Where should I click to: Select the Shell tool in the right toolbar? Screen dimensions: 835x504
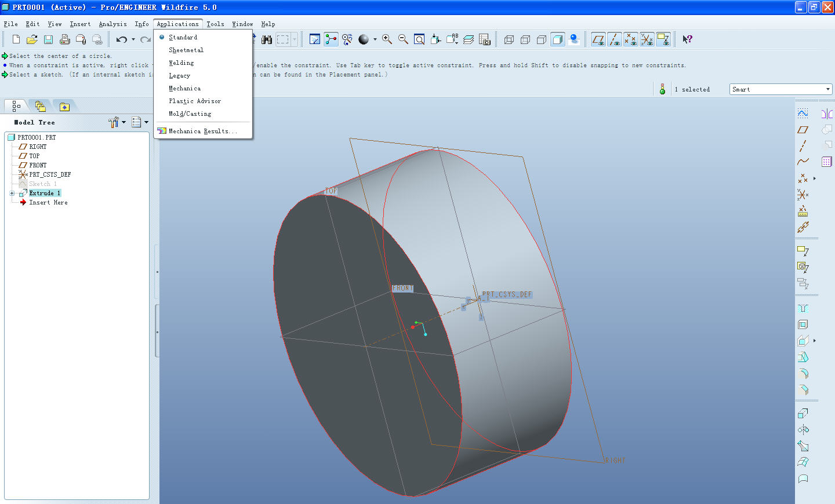[803, 324]
